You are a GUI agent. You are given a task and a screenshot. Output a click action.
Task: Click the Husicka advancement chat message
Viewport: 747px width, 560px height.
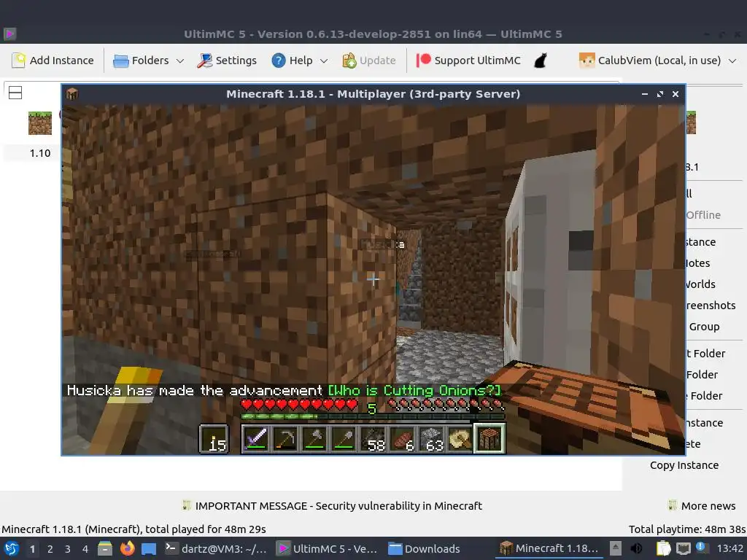click(284, 391)
